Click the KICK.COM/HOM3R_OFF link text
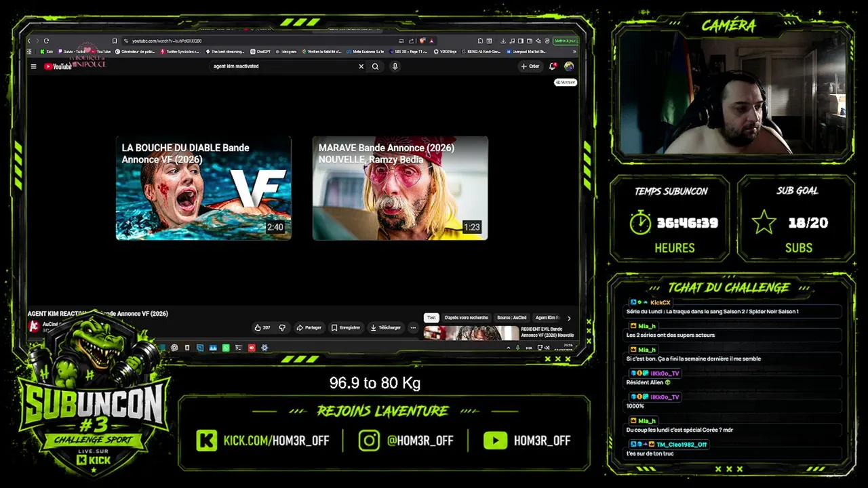868x488 pixels. (277, 441)
